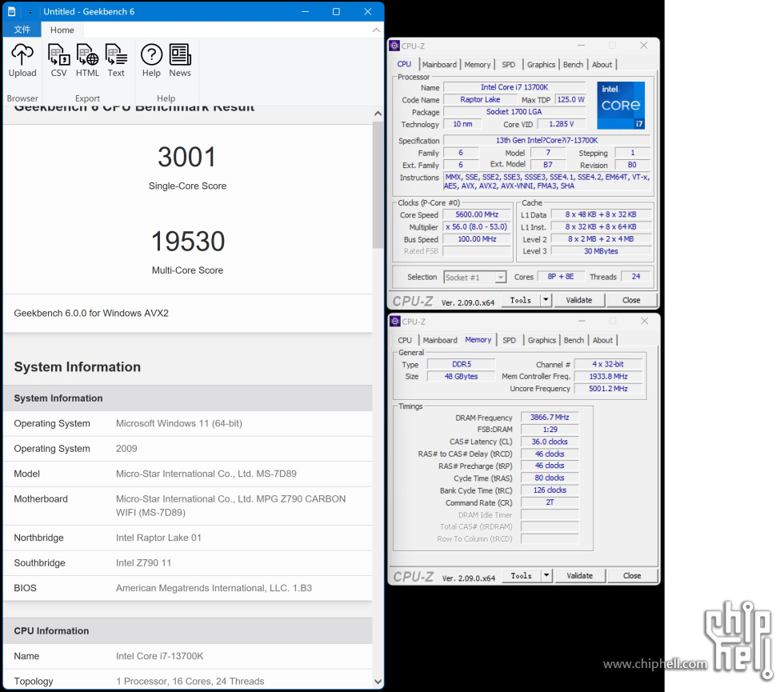Click 'Intel Raptor Lake 01' Northbridge value

coord(158,538)
